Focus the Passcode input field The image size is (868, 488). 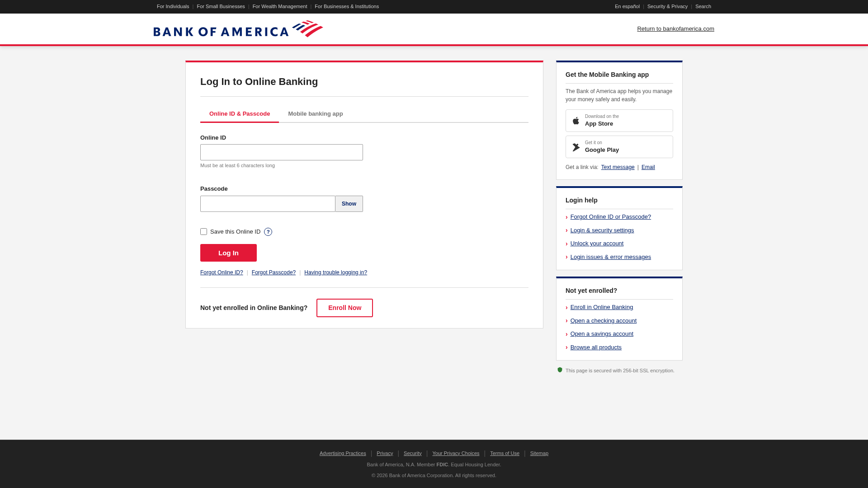[268, 204]
